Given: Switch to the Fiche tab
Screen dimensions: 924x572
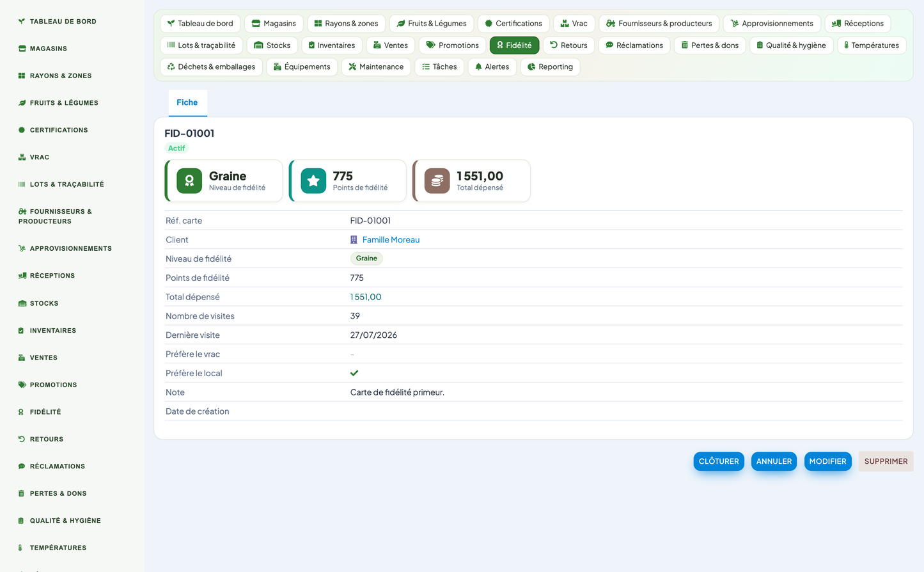Looking at the screenshot, I should pyautogui.click(x=187, y=103).
